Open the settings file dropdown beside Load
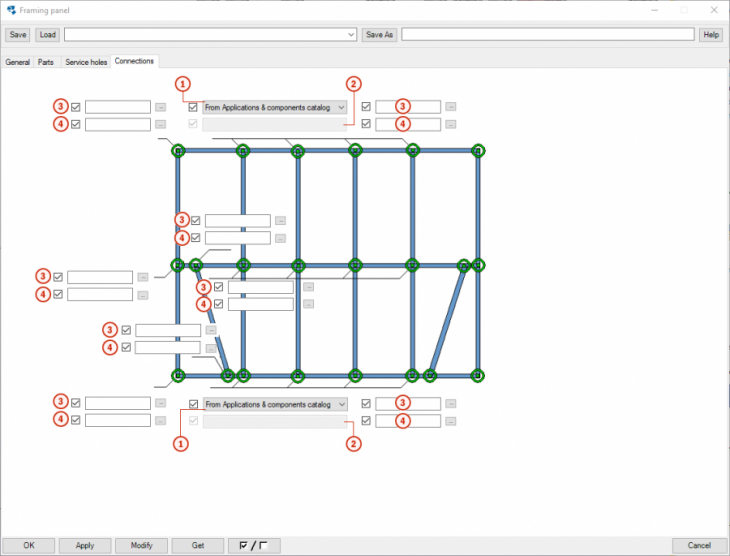 (x=210, y=34)
